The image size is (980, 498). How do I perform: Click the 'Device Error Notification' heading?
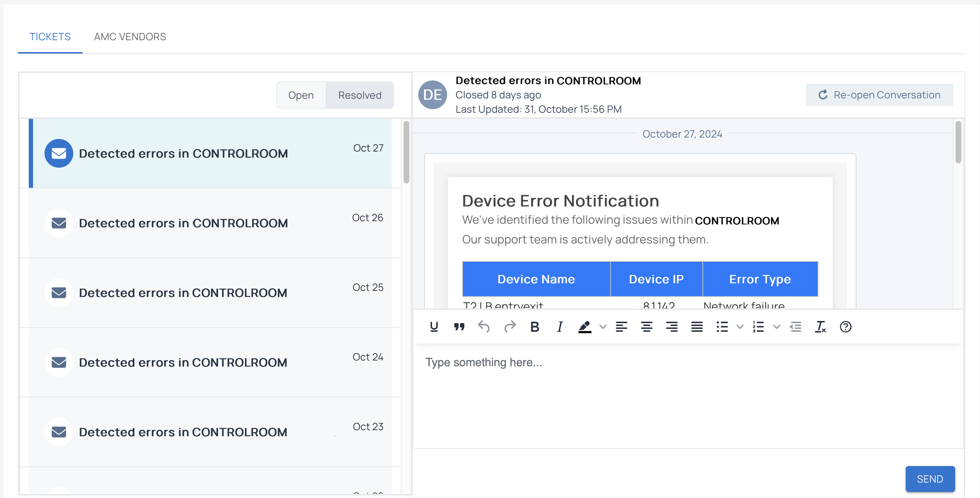pyautogui.click(x=560, y=200)
